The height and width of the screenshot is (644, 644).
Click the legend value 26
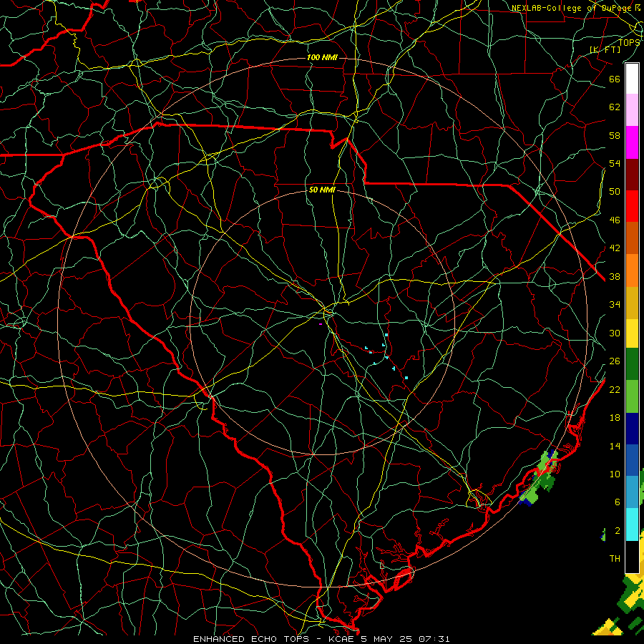615,361
